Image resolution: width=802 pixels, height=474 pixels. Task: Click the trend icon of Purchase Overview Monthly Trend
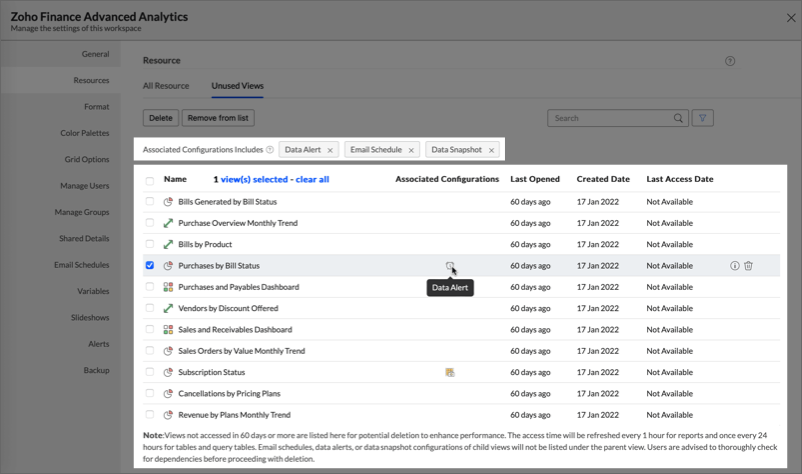tap(168, 223)
